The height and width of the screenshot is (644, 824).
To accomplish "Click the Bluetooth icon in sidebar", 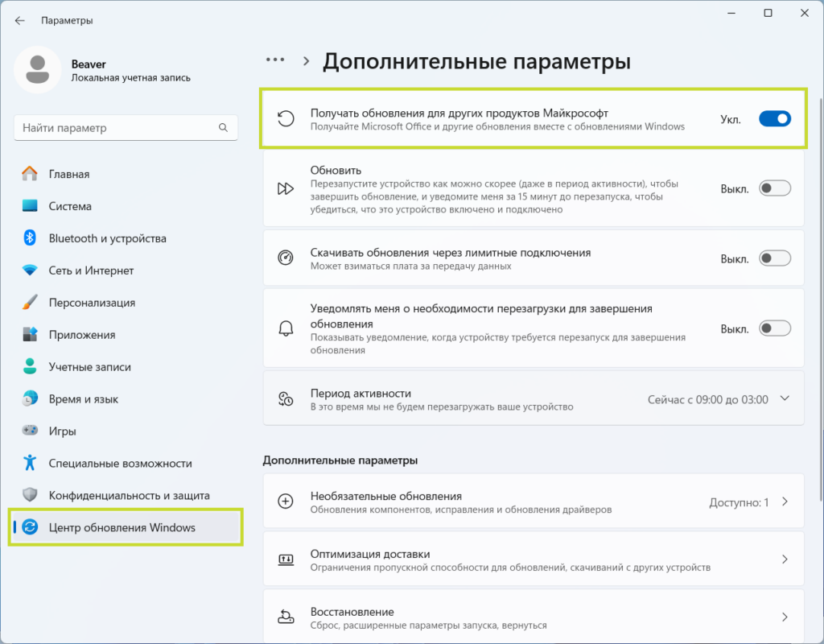I will (30, 237).
